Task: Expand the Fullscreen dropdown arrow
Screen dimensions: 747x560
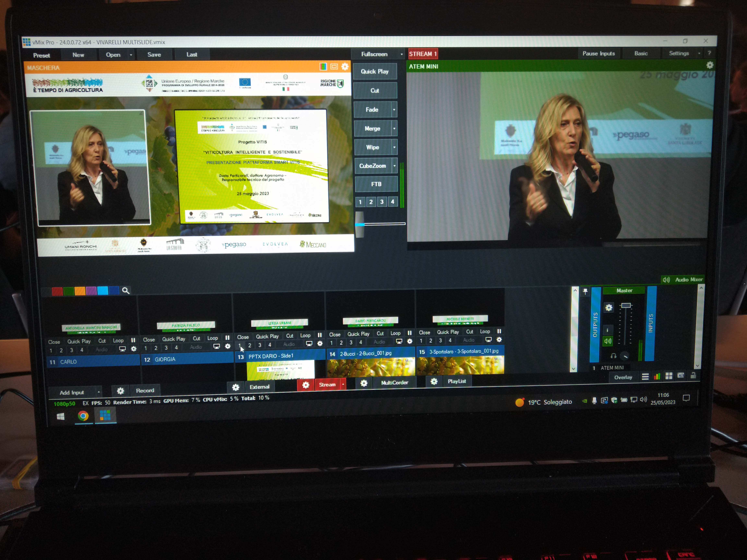Action: pos(402,54)
